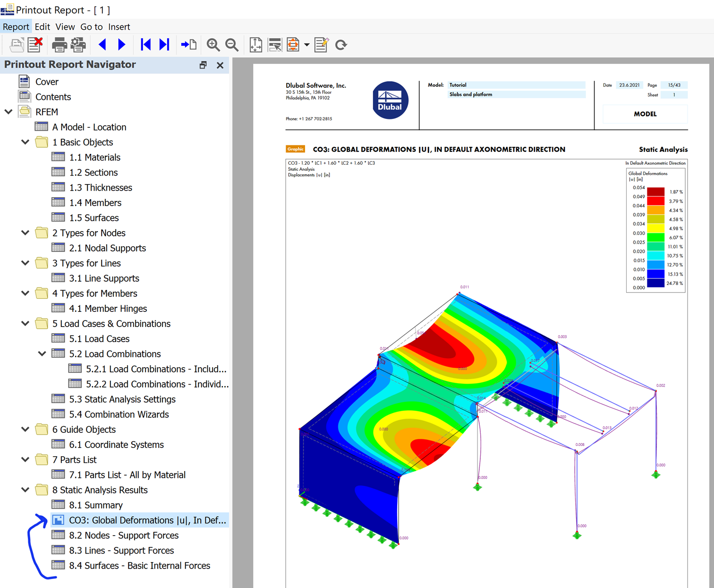Open the dropdown arrow beside the page-fit icon
The width and height of the screenshot is (714, 588).
tap(307, 45)
